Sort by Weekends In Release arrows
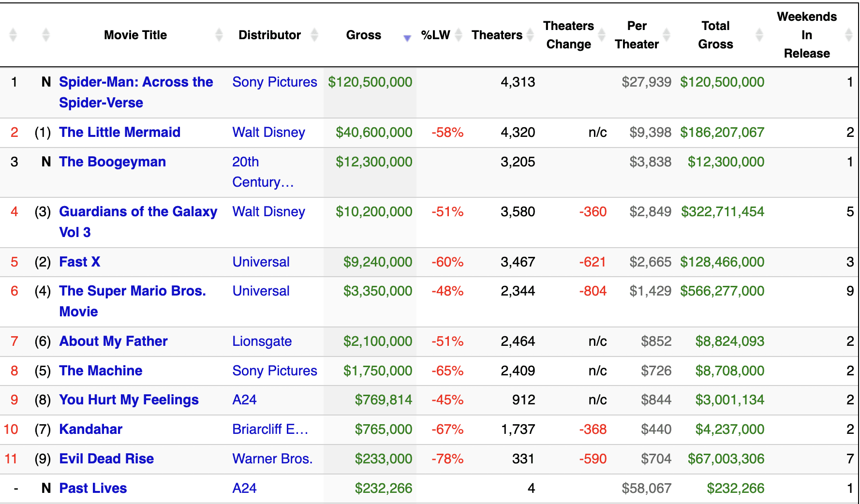 pyautogui.click(x=848, y=35)
